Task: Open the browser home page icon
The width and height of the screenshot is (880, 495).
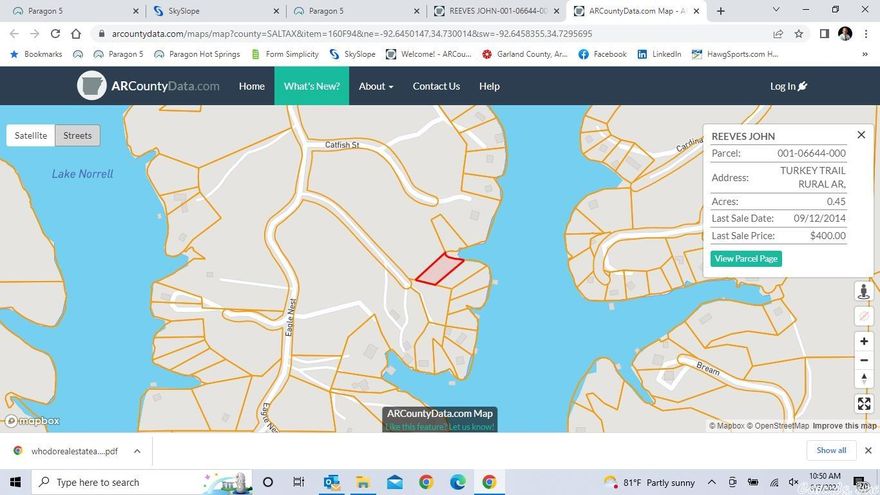Action: pyautogui.click(x=76, y=34)
